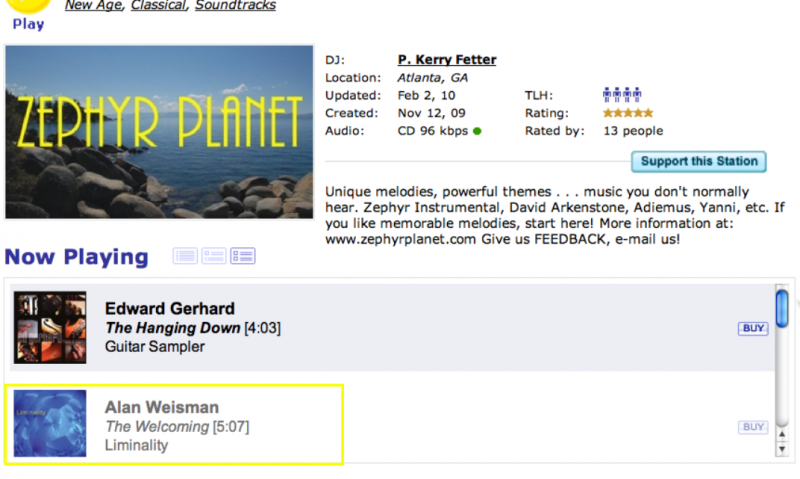Click the Liminality album cover
Image resolution: width=800 pixels, height=479 pixels.
[50, 424]
